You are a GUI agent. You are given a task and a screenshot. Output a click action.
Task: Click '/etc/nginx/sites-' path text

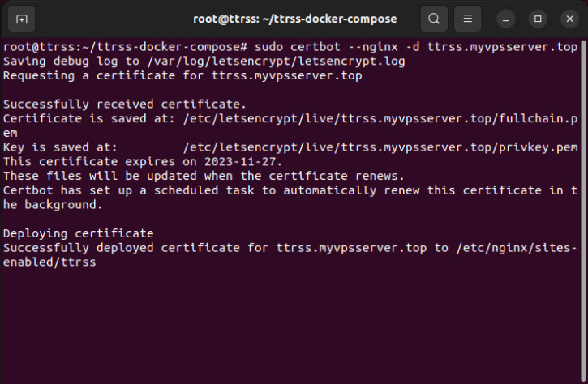pos(517,248)
